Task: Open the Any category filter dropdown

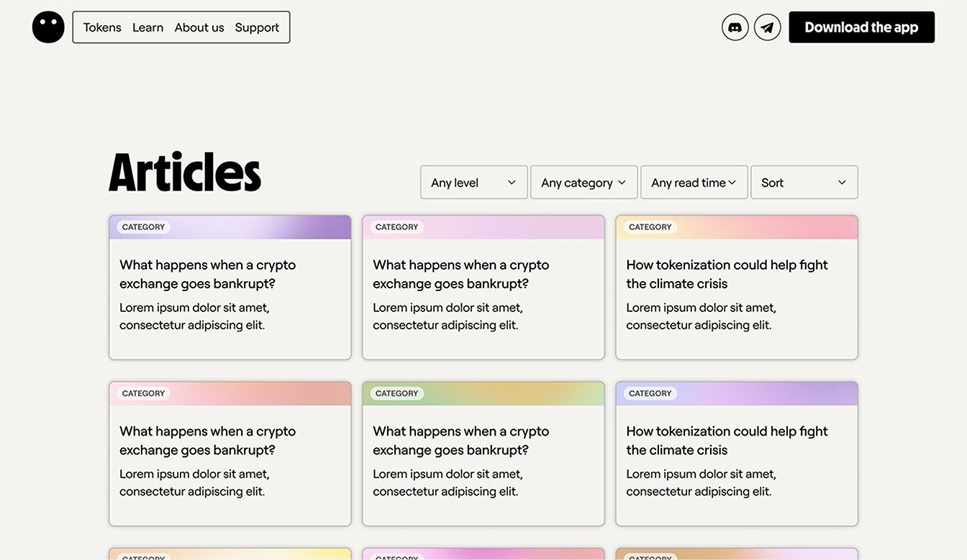Action: coord(584,183)
